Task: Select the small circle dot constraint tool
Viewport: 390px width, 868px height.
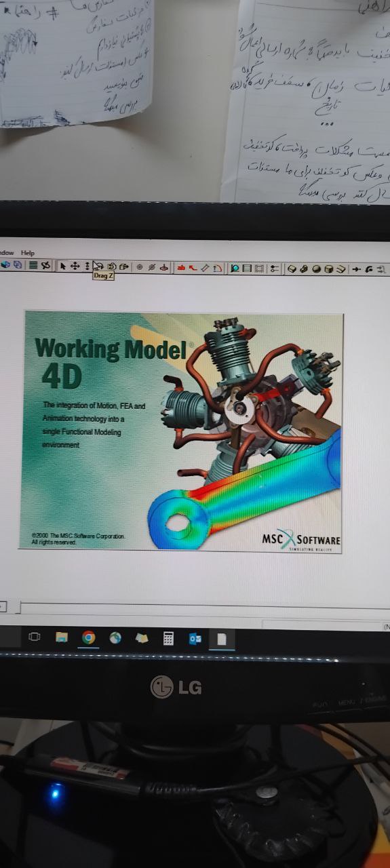Action: [139, 267]
